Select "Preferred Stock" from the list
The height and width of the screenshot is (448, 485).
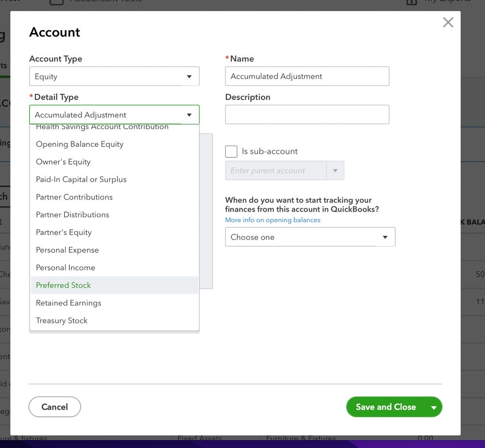(64, 285)
